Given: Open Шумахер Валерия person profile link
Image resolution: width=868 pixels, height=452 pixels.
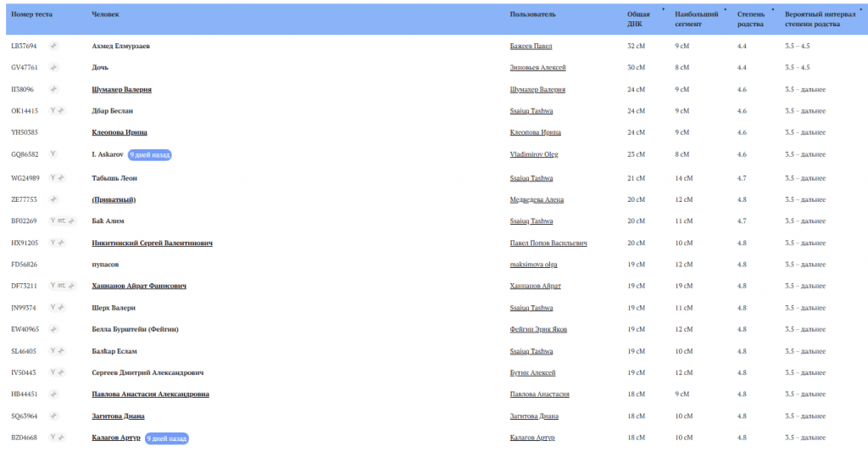Looking at the screenshot, I should pyautogui.click(x=121, y=89).
